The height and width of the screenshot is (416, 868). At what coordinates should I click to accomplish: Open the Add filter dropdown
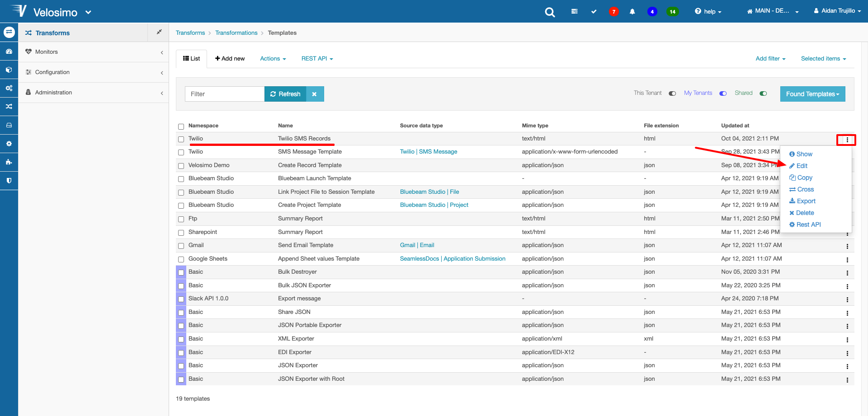tap(771, 59)
